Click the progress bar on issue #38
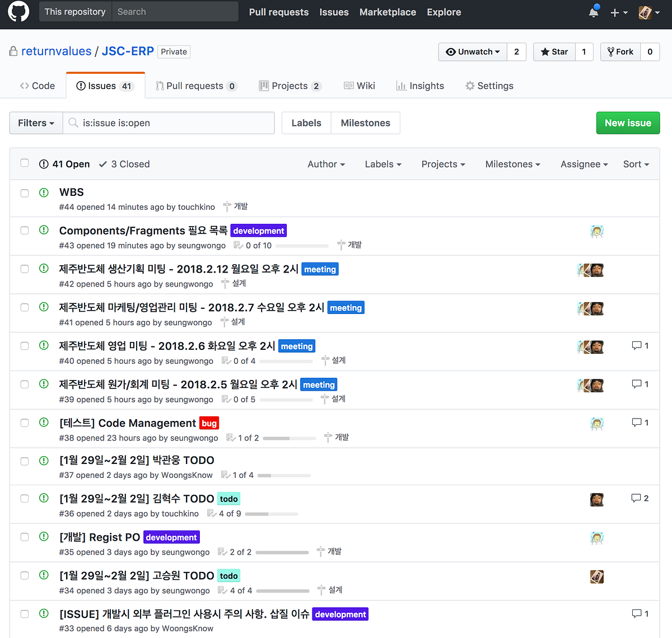The width and height of the screenshot is (672, 638). [x=290, y=438]
